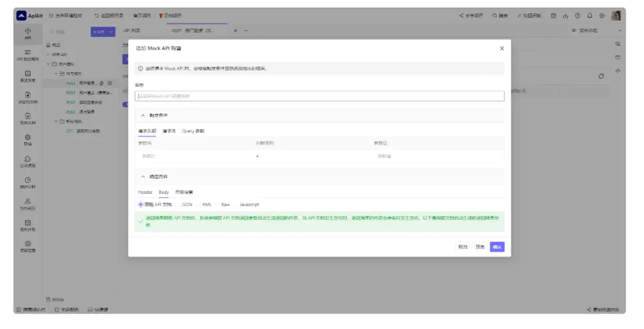Switch to the request header tab

point(147,131)
